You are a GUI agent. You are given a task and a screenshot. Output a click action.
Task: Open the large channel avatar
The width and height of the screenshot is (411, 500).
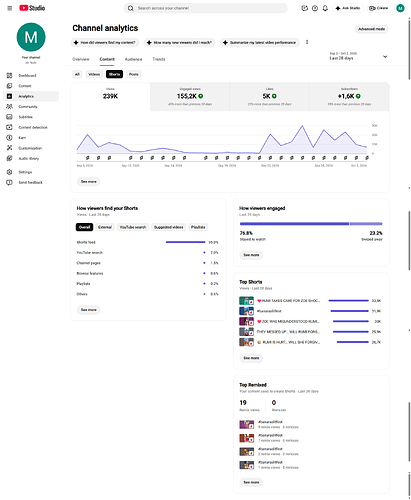[31, 37]
